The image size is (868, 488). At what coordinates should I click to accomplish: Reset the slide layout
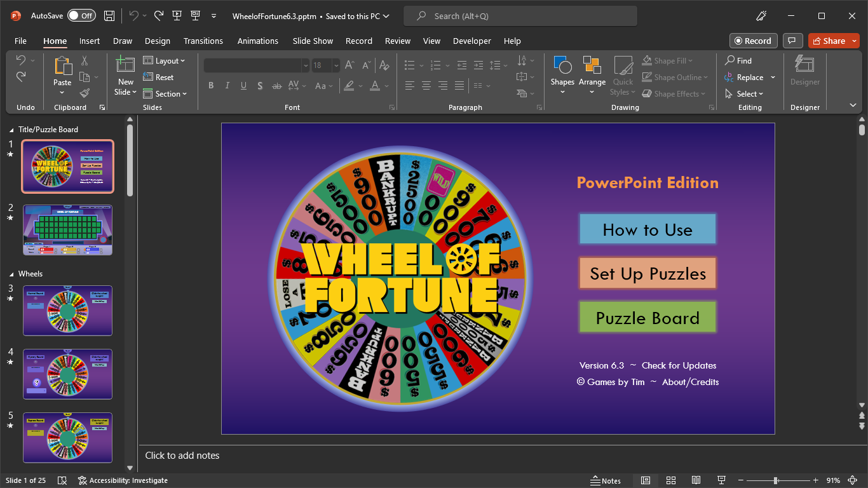[158, 77]
